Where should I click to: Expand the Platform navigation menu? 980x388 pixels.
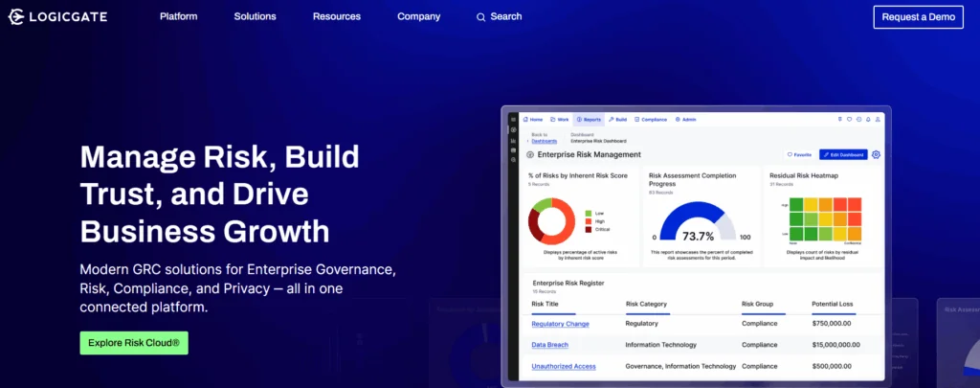pyautogui.click(x=180, y=16)
